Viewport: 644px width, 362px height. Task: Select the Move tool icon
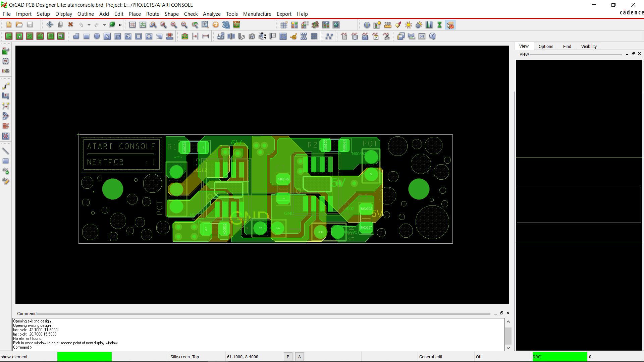click(50, 25)
